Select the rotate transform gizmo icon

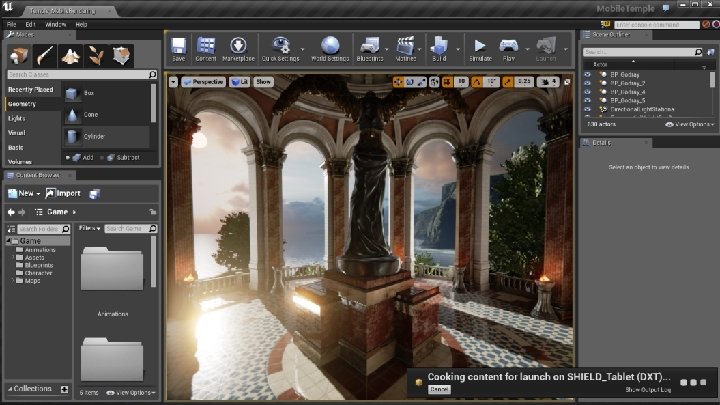[410, 82]
